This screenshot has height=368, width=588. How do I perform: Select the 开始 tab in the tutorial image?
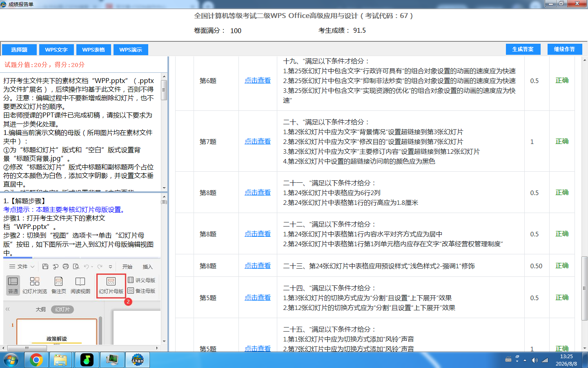pyautogui.click(x=127, y=267)
